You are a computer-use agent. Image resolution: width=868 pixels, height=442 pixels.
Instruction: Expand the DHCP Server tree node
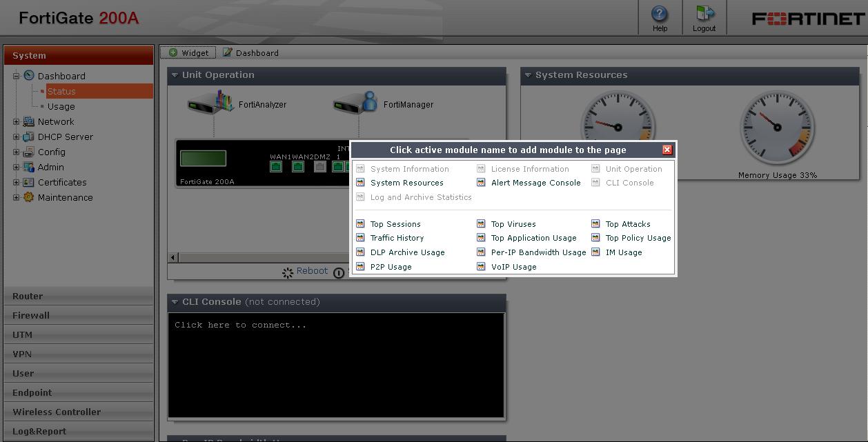16,137
